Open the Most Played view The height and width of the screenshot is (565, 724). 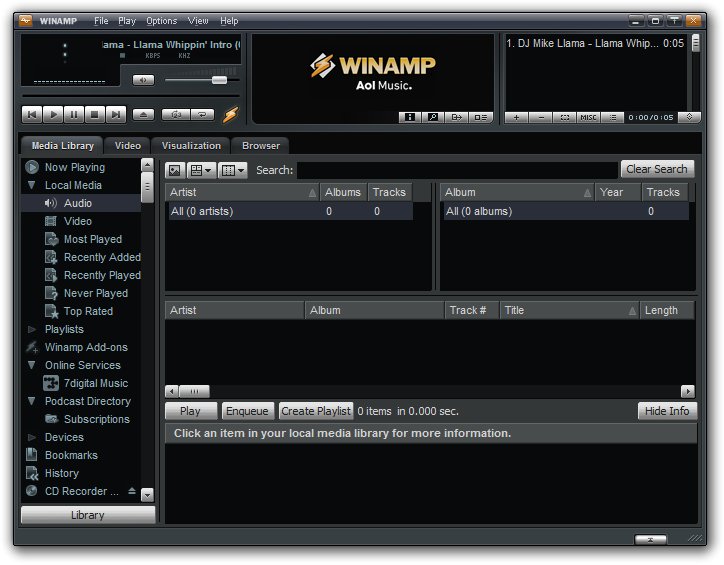pos(93,239)
